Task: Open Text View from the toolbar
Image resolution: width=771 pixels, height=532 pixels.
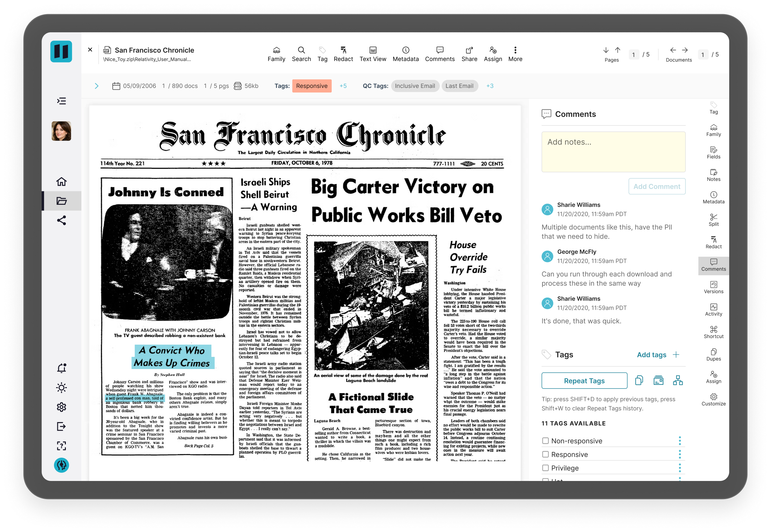Action: [x=372, y=54]
